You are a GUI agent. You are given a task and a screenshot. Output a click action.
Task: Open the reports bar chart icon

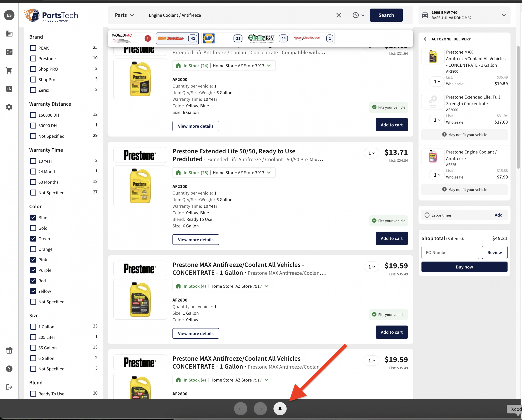9,89
